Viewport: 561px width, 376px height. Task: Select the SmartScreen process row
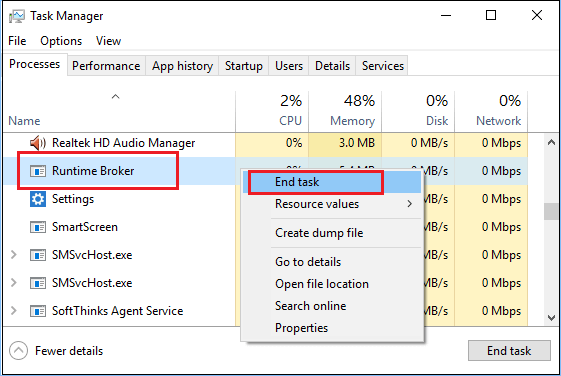click(x=265, y=227)
